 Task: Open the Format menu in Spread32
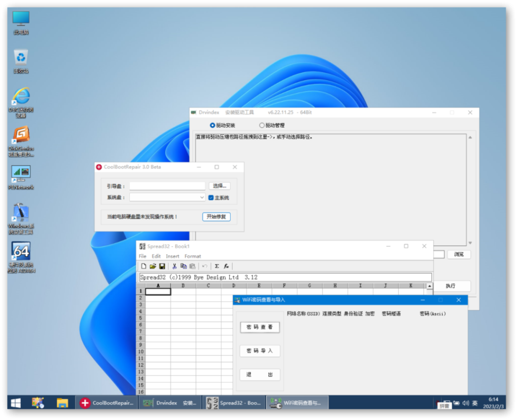click(192, 256)
